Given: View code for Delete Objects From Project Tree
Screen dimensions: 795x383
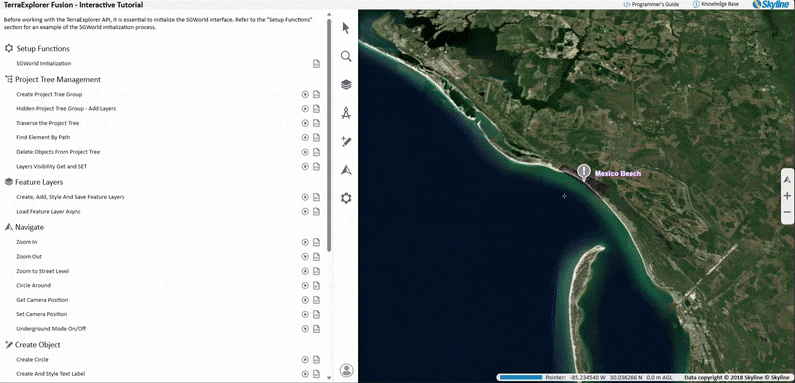Looking at the screenshot, I should coord(316,152).
